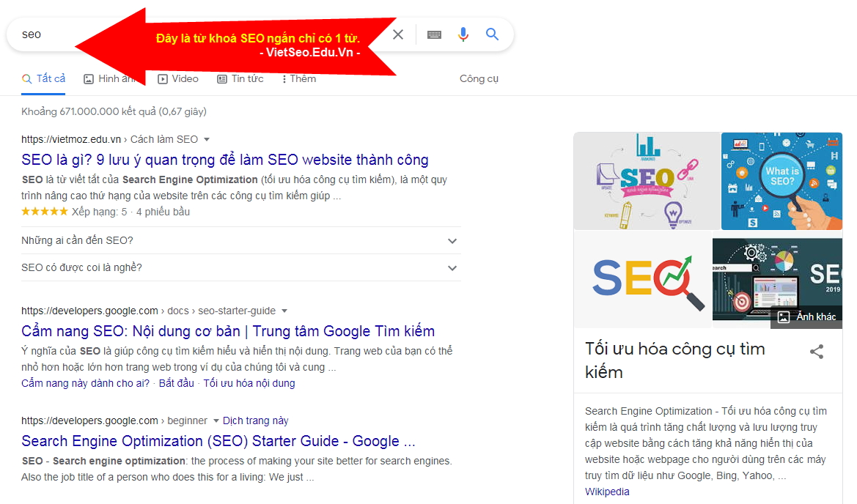The image size is (857, 504).
Task: Click the Hình ảnh tab image icon
Action: coord(87,78)
